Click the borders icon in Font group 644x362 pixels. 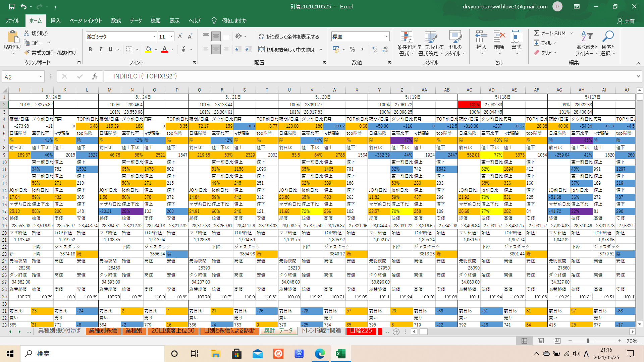coord(129,50)
